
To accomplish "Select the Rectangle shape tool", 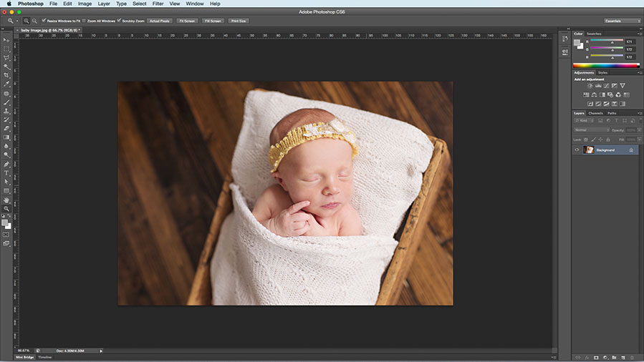I will (x=6, y=190).
